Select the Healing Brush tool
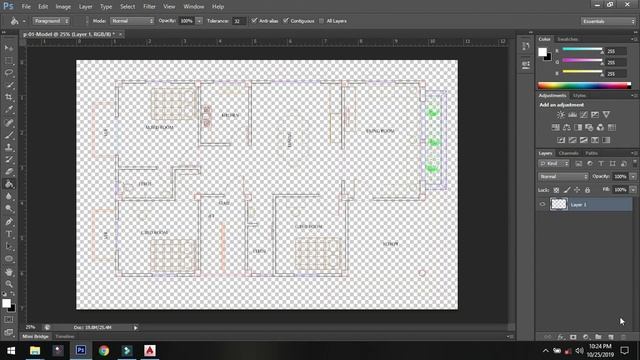Viewport: 640px width, 360px height. coord(9,122)
